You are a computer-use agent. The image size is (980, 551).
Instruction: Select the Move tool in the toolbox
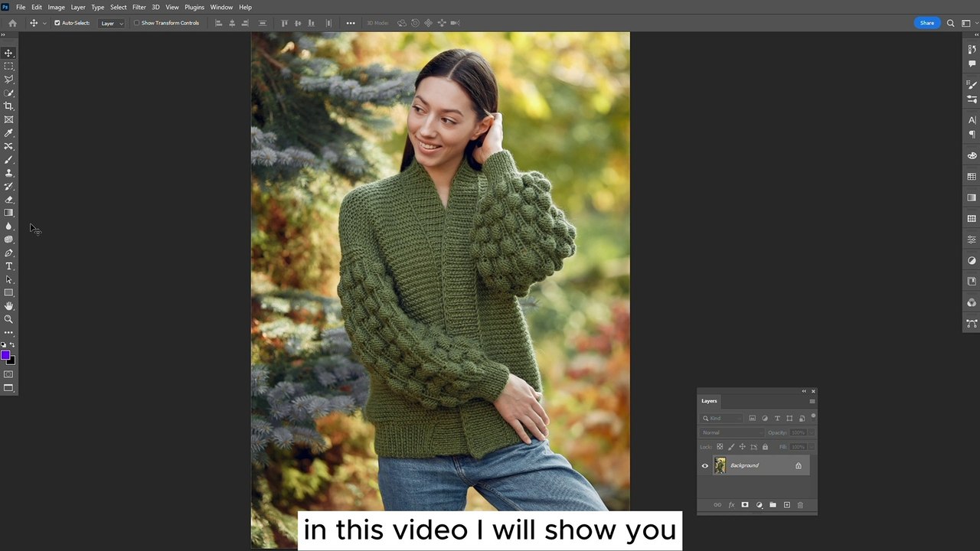point(8,53)
